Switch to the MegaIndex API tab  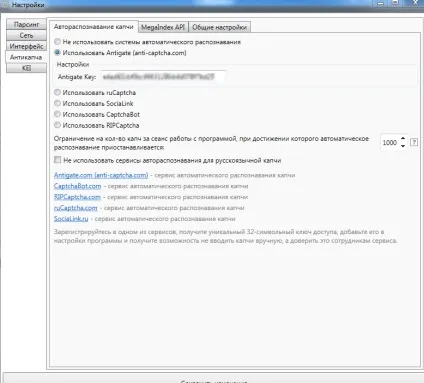click(163, 27)
